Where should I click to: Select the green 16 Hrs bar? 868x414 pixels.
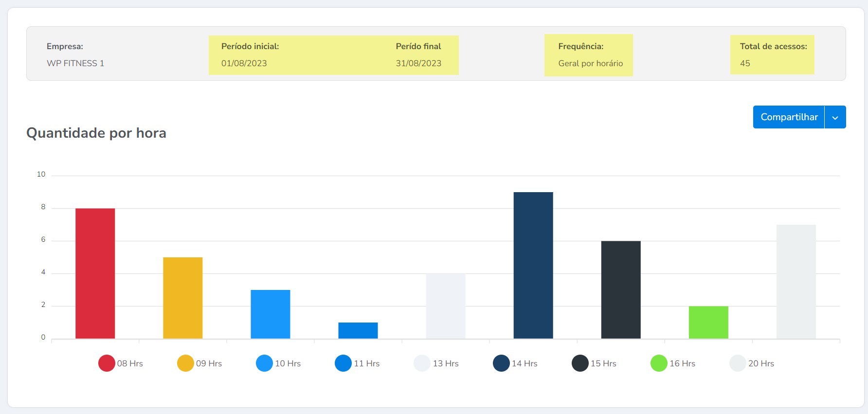click(x=708, y=322)
